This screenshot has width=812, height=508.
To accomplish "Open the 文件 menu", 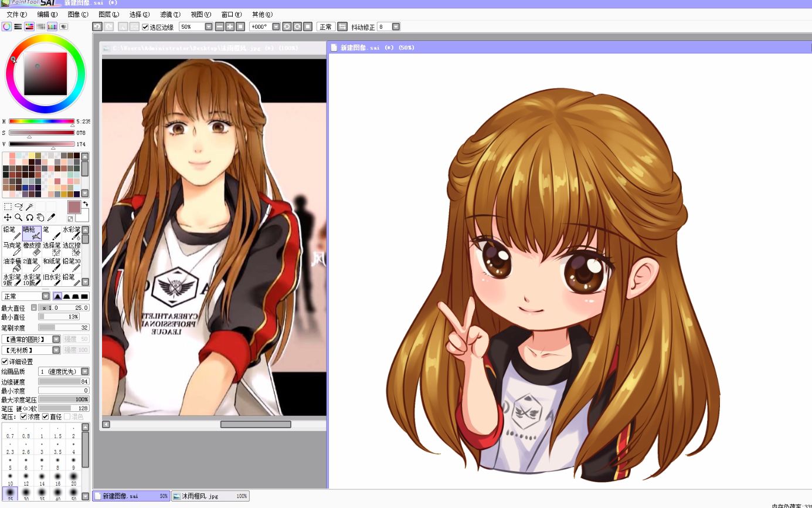I will click(x=16, y=14).
